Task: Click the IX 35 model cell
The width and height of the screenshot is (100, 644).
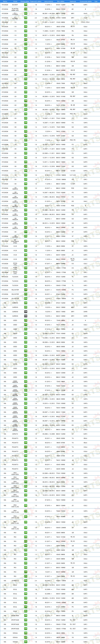Action: 15,259
